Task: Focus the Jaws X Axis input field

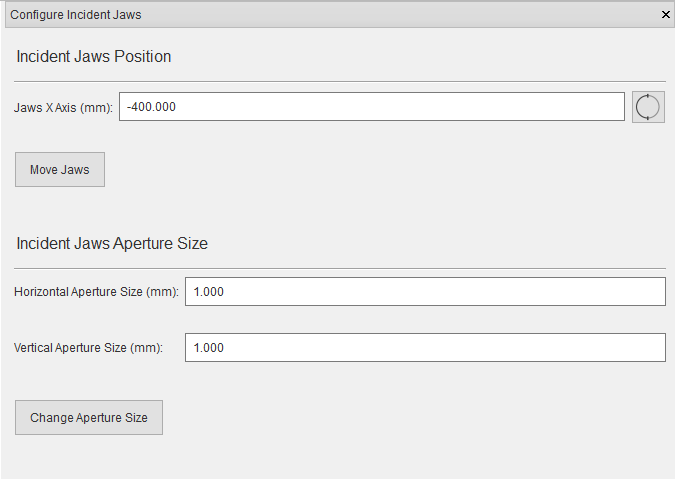Action: pyautogui.click(x=372, y=106)
